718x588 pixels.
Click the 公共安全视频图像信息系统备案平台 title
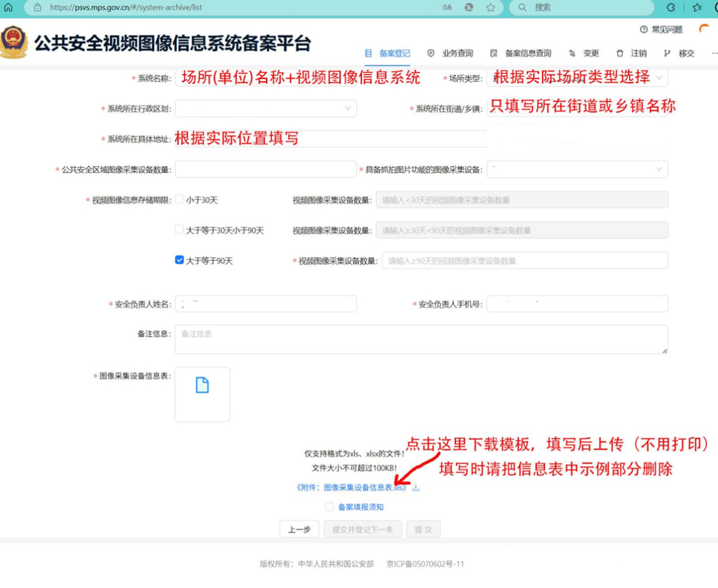coord(173,43)
